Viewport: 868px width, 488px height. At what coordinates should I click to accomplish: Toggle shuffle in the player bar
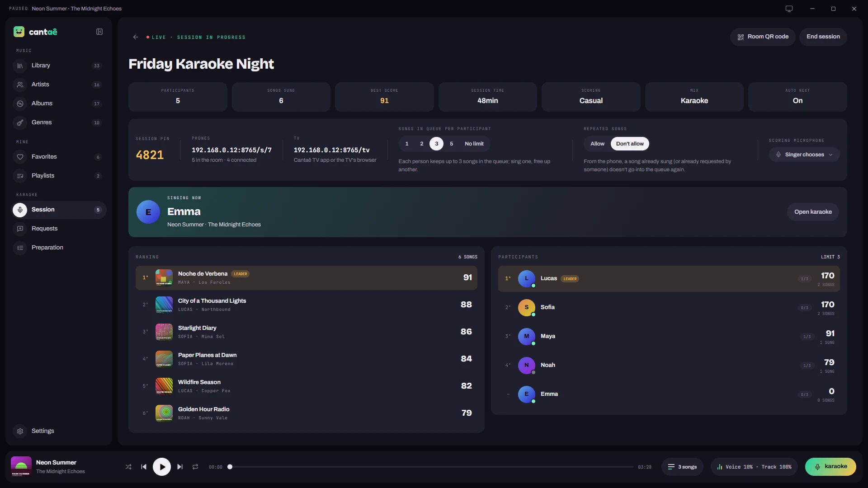128,467
